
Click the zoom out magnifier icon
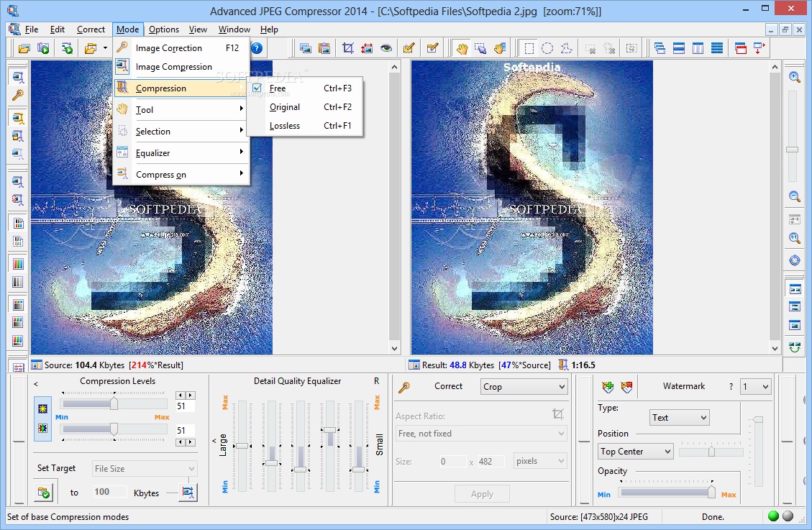(795, 196)
